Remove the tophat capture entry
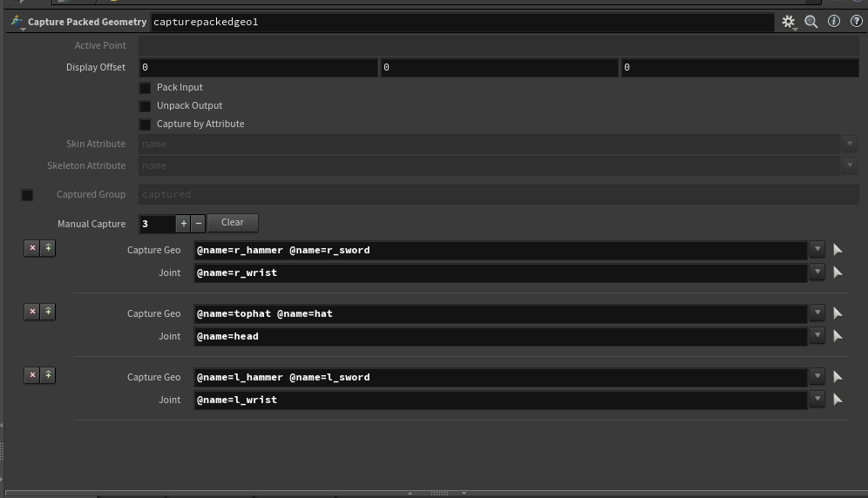 32,312
